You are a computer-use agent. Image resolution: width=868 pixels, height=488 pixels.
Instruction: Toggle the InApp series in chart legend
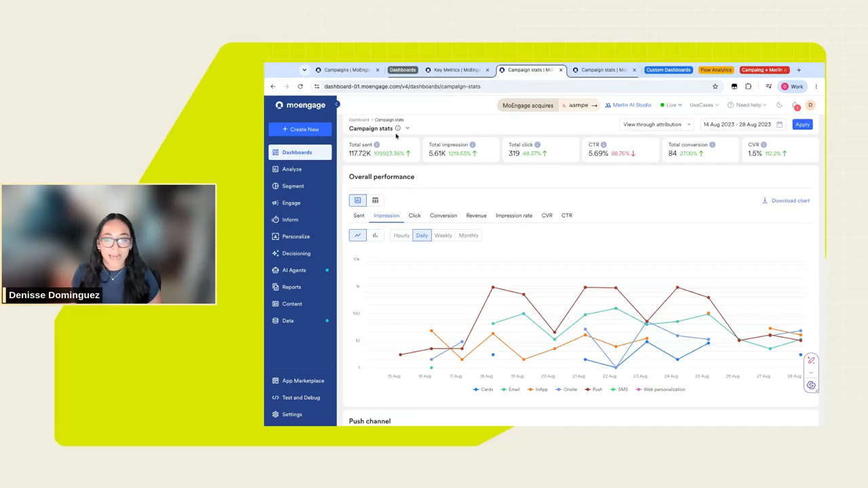(x=538, y=390)
